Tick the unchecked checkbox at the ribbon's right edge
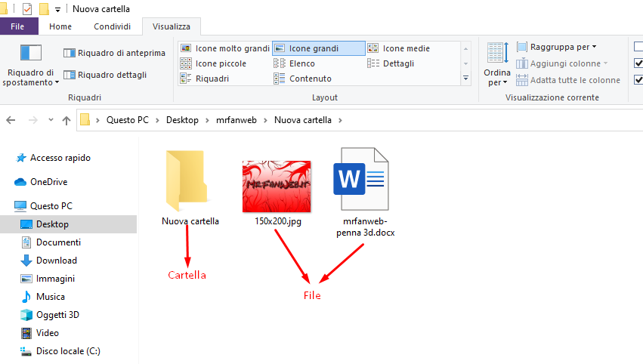Screen dimensions: 643x364 [x=638, y=47]
